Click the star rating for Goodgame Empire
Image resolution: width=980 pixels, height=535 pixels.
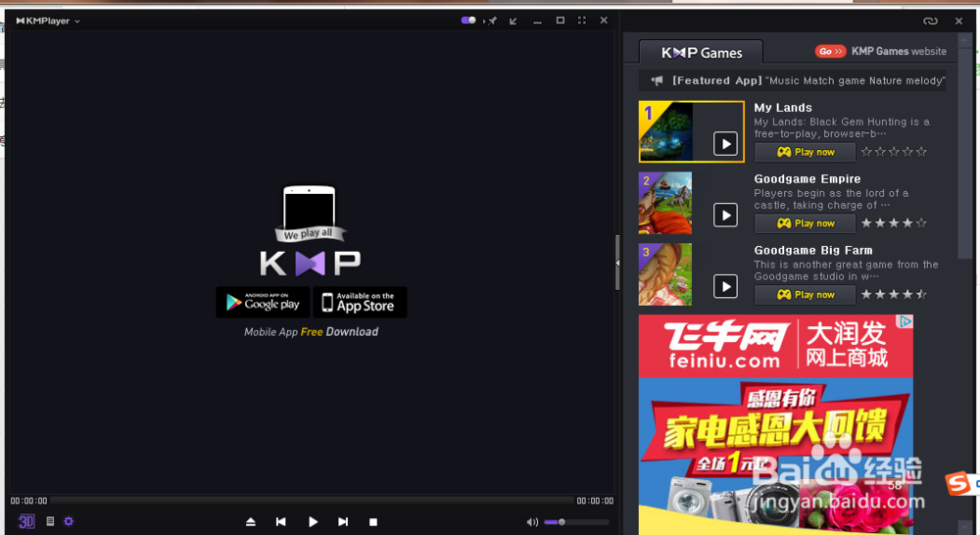pos(894,223)
